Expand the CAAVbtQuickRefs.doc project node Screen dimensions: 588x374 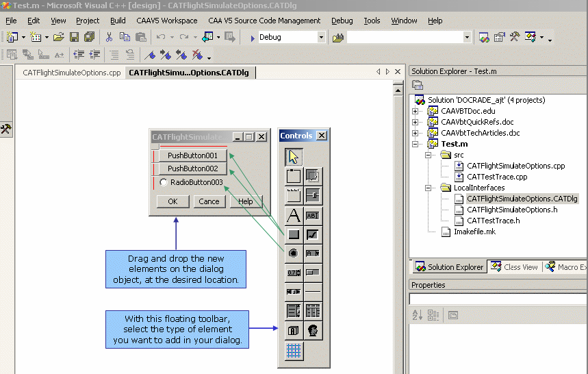[415, 122]
